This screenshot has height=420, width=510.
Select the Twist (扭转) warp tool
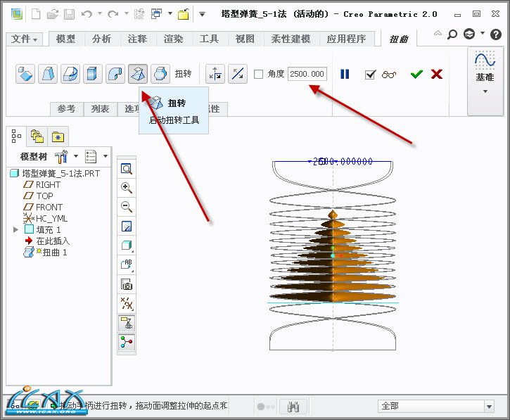139,74
